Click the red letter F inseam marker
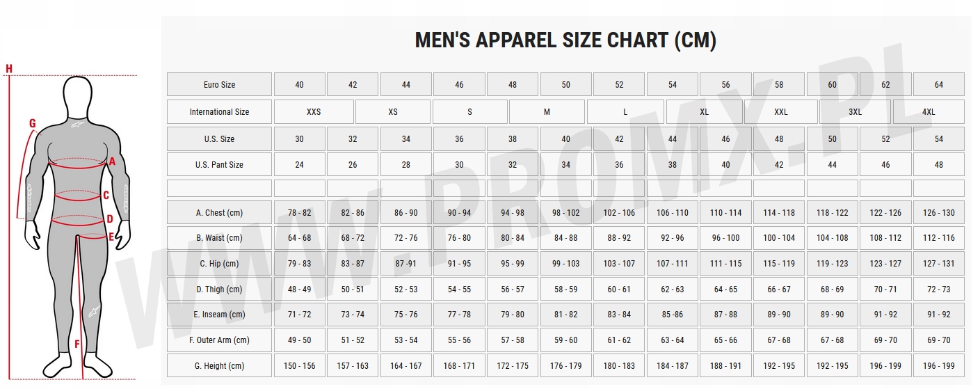980x389 pixels. pyautogui.click(x=77, y=344)
